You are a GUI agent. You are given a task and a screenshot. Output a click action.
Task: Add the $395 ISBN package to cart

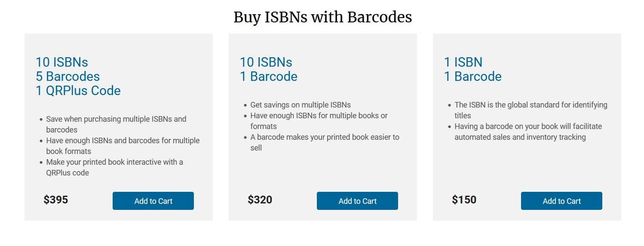pos(153,201)
